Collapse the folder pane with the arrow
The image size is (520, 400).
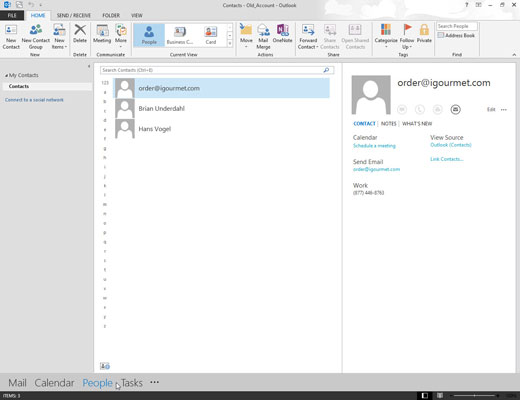[89, 66]
